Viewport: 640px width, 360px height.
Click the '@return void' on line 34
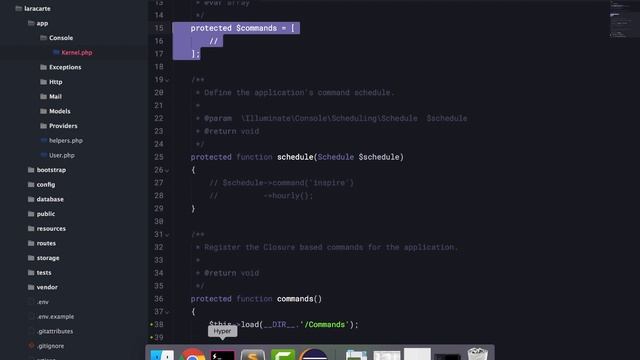pyautogui.click(x=231, y=273)
